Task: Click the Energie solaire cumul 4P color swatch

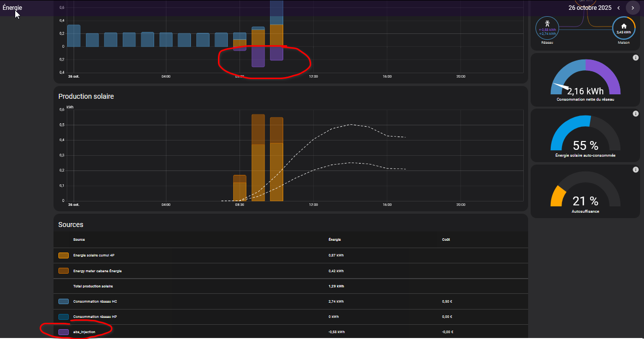Action: tap(63, 255)
